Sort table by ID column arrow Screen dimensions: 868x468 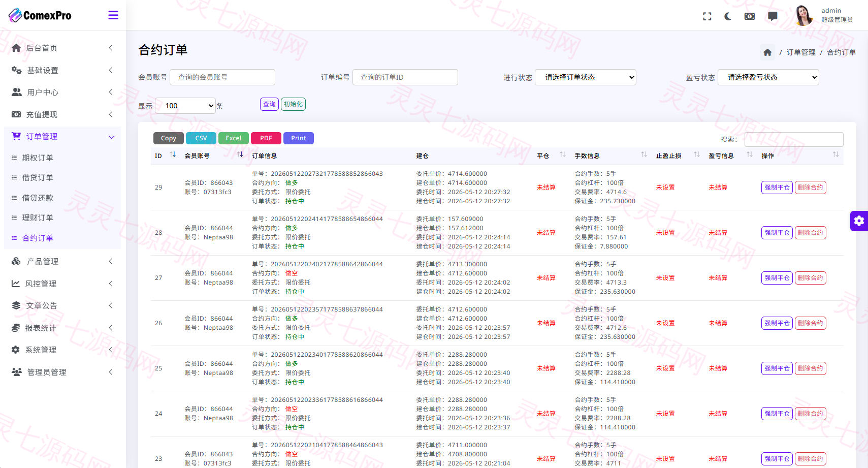pos(173,154)
